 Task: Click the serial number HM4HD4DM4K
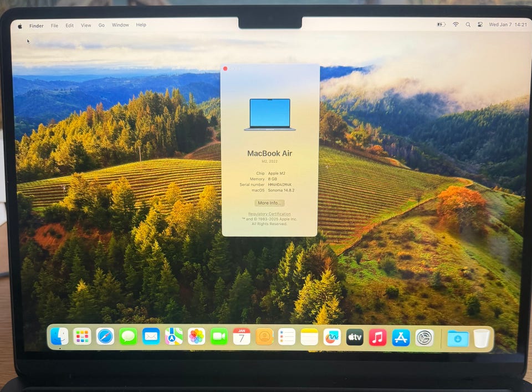tap(279, 184)
